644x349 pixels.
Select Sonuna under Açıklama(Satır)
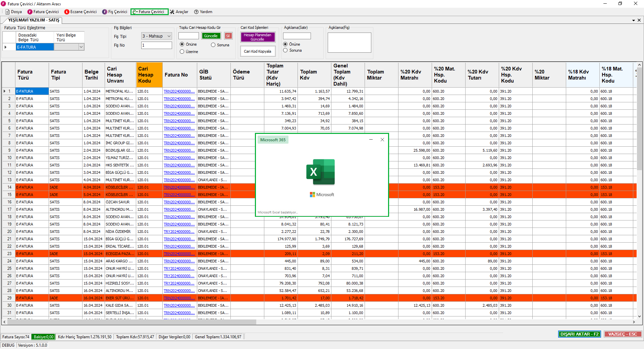point(285,50)
